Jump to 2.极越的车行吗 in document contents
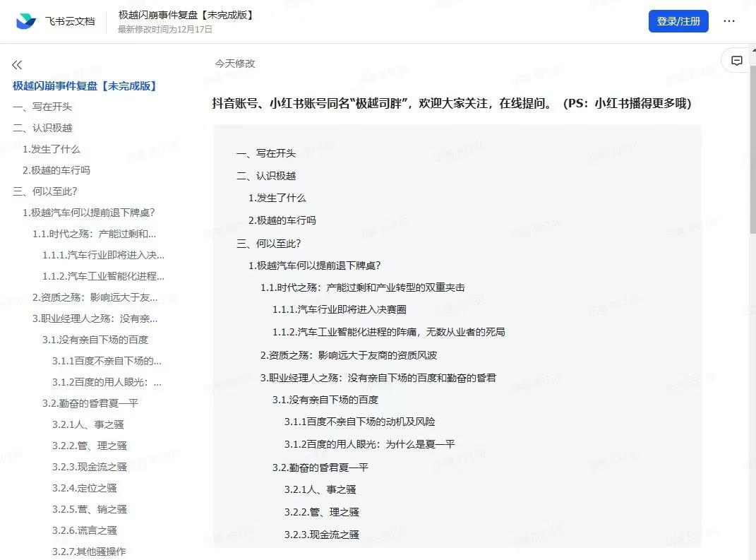756x560 pixels. [282, 220]
